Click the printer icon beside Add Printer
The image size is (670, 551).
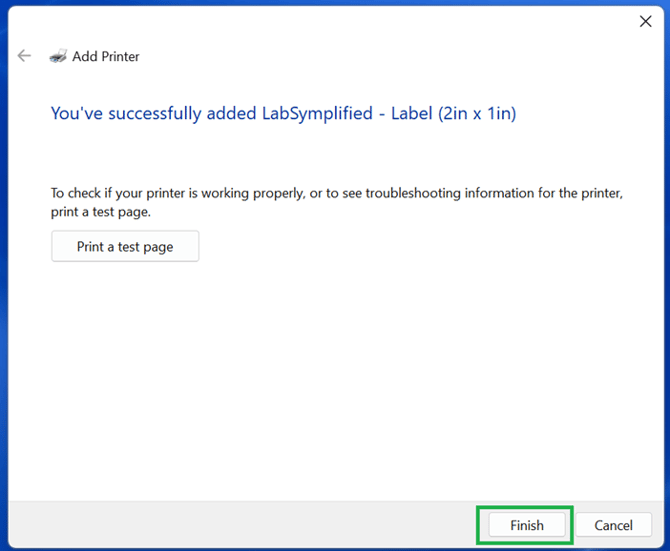[58, 56]
